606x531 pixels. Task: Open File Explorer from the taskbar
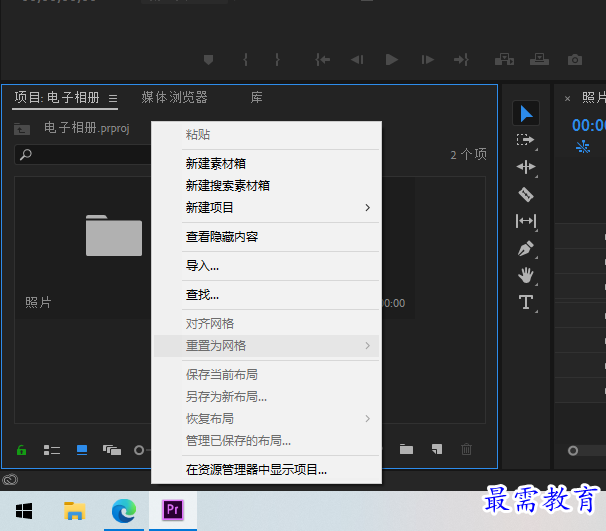tap(74, 511)
